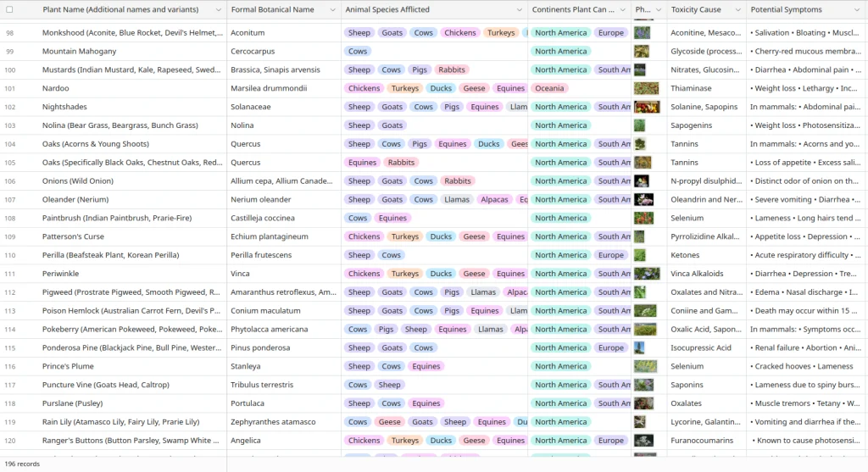Viewport: 868px width, 472px height.
Task: Open Purslane photo thumbnail
Action: tap(644, 403)
